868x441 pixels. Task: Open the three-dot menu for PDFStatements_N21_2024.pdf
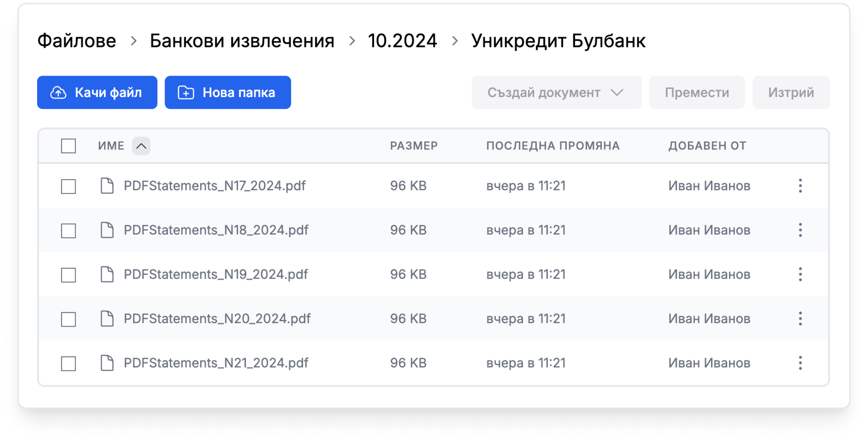[x=800, y=363]
